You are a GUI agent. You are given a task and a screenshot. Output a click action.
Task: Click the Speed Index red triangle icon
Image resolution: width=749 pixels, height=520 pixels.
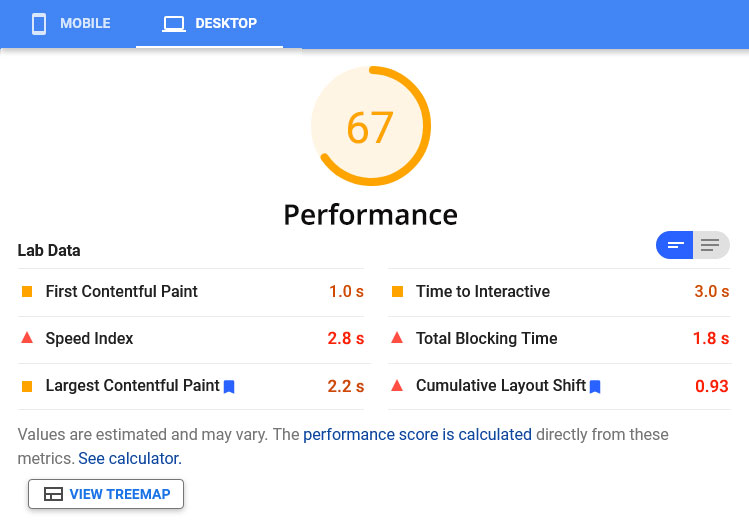[27, 338]
